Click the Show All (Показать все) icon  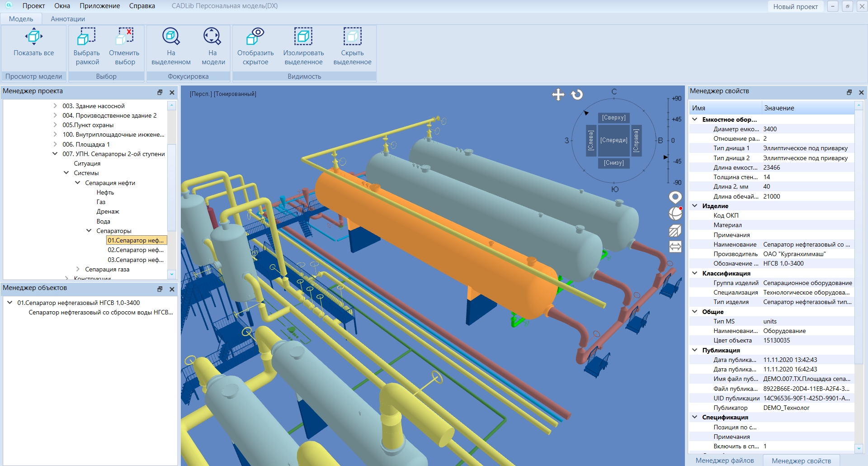click(x=34, y=37)
